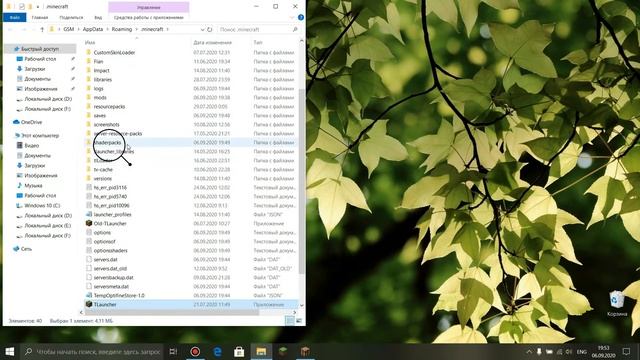This screenshot has width=640, height=360.
Task: Open Task View from taskbar
Action: pyautogui.click(x=173, y=351)
